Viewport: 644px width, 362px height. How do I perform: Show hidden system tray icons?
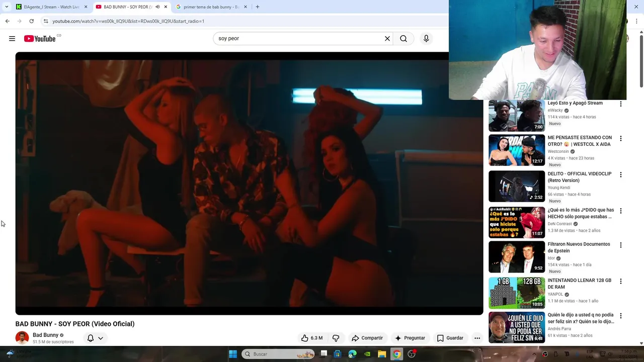pos(534,354)
